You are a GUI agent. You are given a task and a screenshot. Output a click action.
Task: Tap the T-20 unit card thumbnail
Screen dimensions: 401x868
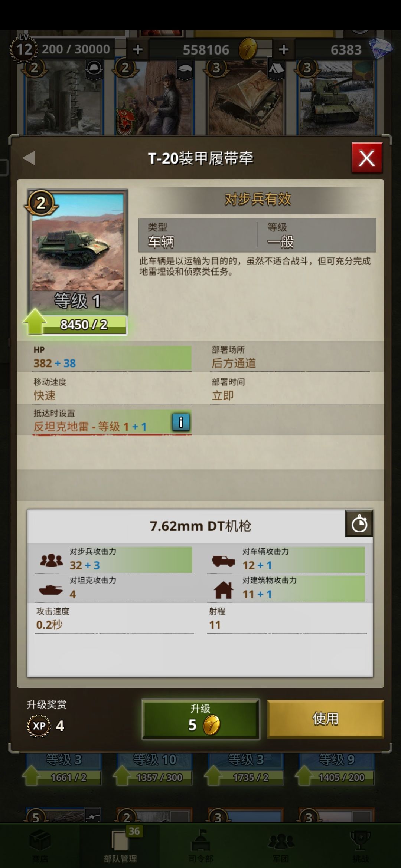[x=78, y=241]
